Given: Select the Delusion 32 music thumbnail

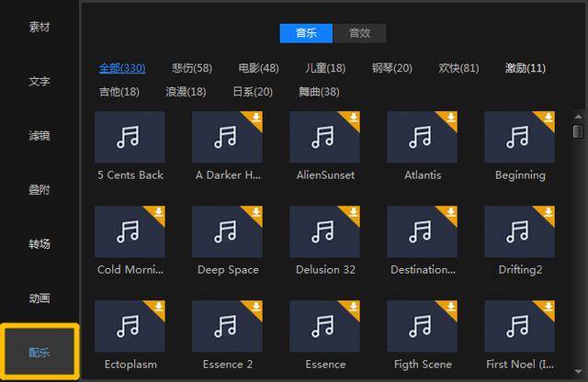Looking at the screenshot, I should pos(324,231).
